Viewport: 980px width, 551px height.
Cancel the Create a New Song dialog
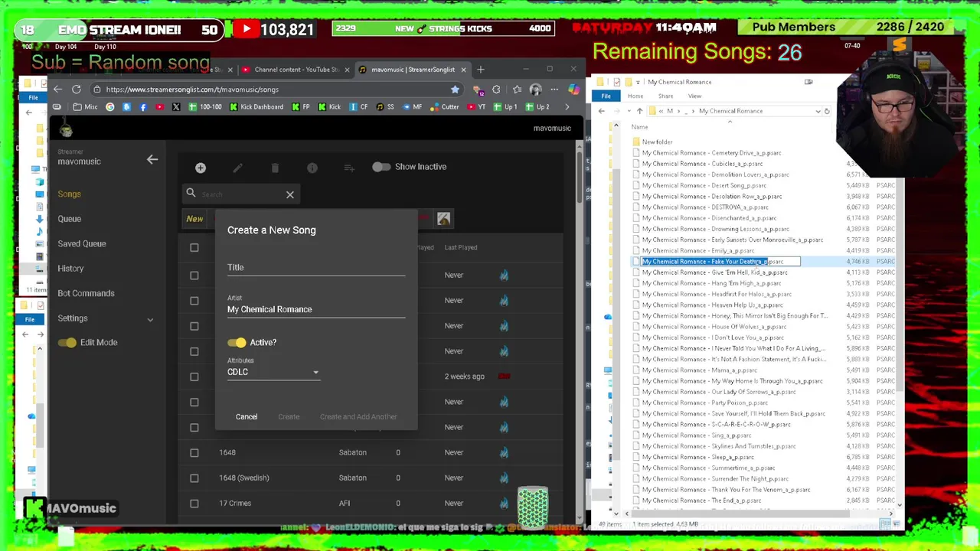click(247, 417)
